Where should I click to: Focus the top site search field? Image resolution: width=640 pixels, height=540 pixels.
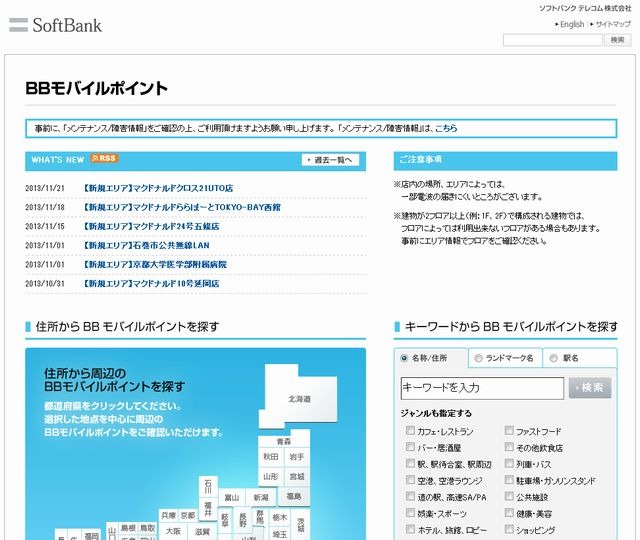(553, 40)
